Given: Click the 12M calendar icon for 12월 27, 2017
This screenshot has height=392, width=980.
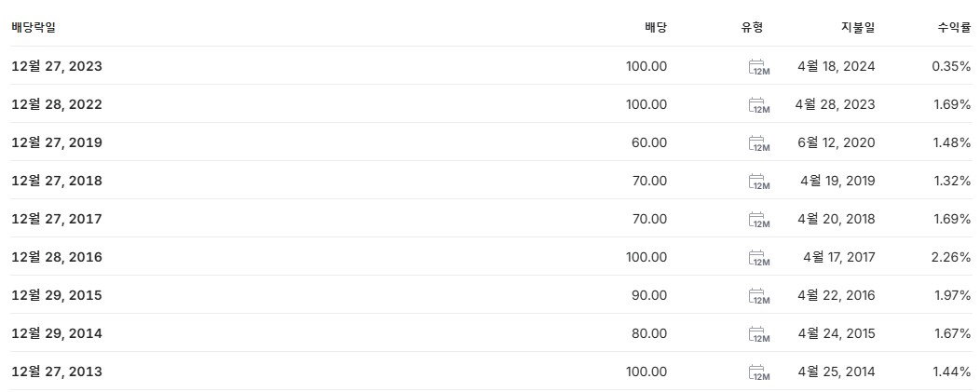Looking at the screenshot, I should coord(758,220).
